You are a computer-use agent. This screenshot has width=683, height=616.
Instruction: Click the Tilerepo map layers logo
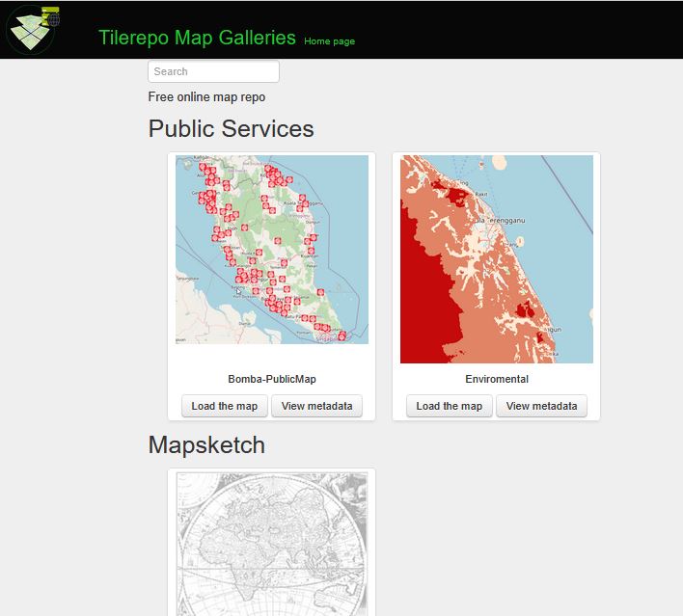tap(29, 30)
